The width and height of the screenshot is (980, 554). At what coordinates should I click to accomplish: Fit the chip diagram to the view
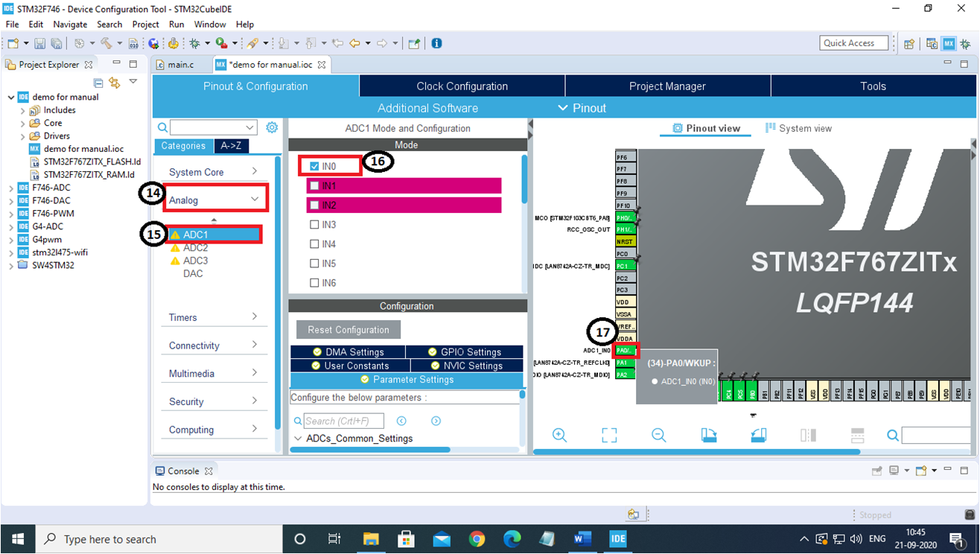coord(608,435)
